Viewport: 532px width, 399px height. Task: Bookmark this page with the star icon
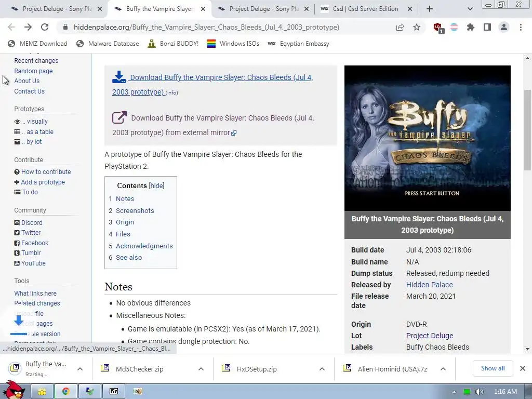(417, 27)
